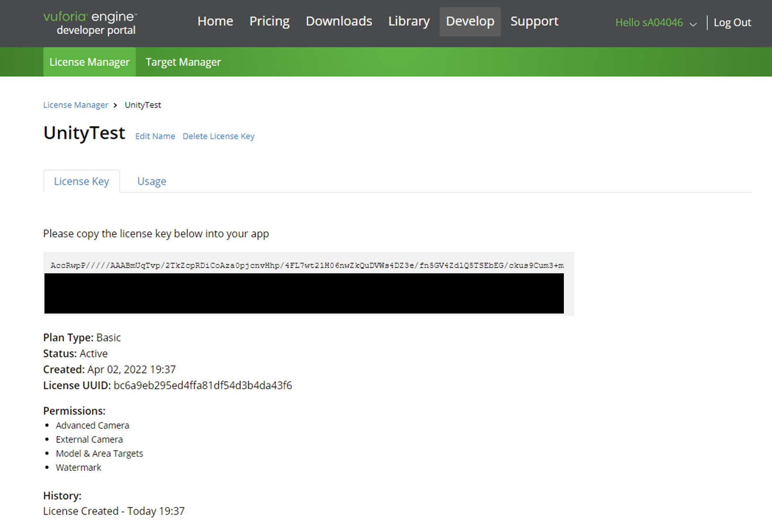
Task: Click the UnityTest breadcrumb text
Action: point(143,105)
